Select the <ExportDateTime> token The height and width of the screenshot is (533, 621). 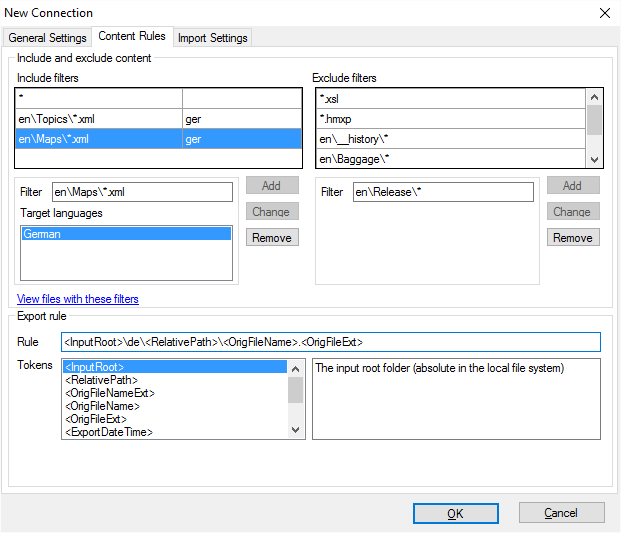[x=108, y=432]
